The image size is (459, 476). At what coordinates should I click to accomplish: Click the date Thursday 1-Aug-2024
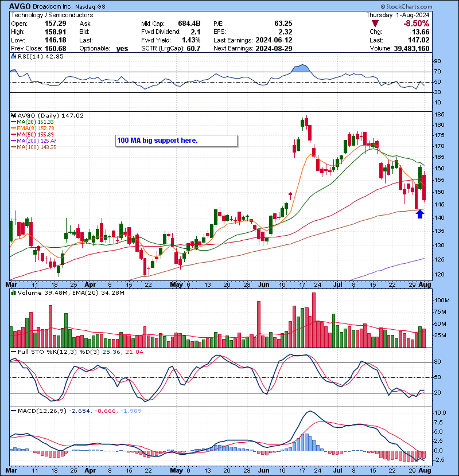pyautogui.click(x=398, y=15)
